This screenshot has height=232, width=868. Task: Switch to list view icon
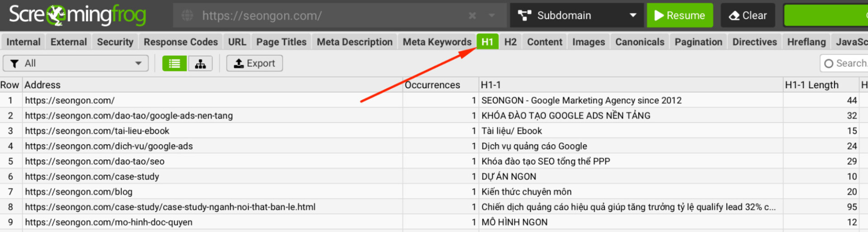pos(175,63)
